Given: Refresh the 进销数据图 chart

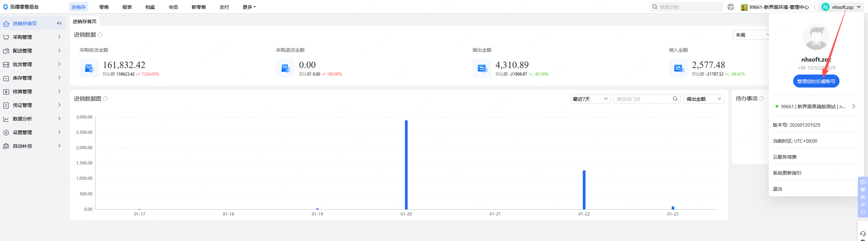Looking at the screenshot, I should click(x=106, y=99).
